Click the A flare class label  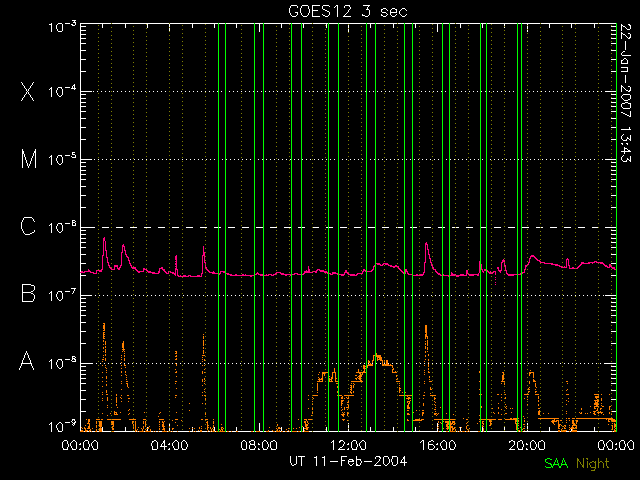click(27, 361)
